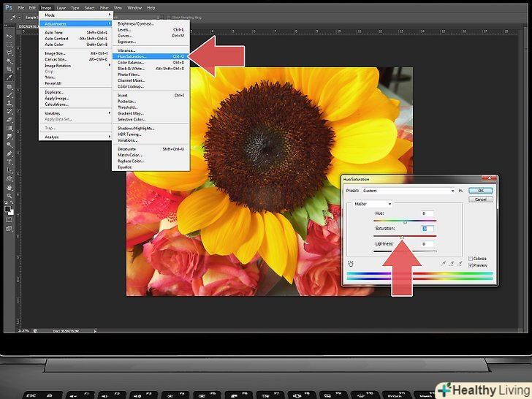Viewport: 532px width, 399px height.
Task: Select the Type tool
Action: pyautogui.click(x=9, y=161)
